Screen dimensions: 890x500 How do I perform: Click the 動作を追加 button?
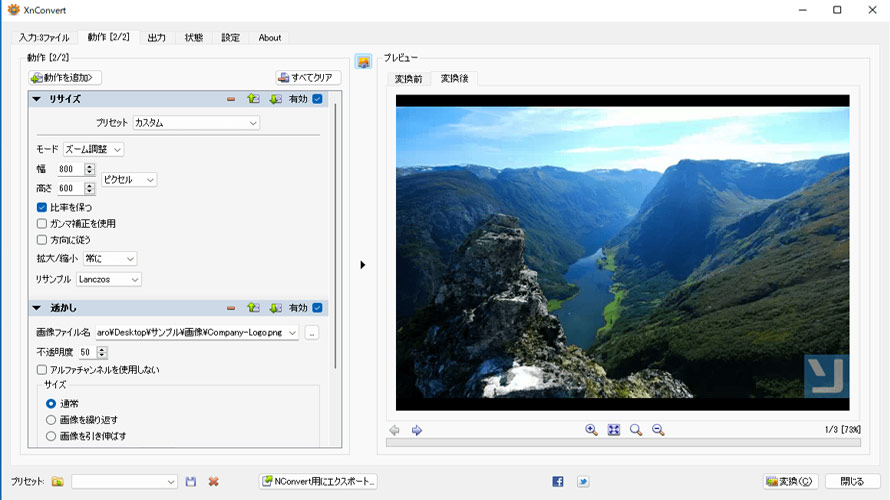coord(65,77)
